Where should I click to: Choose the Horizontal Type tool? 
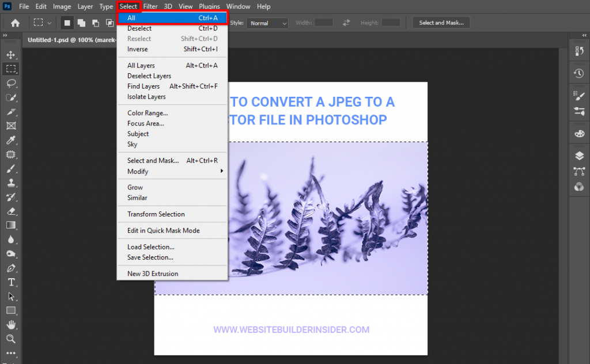point(11,282)
